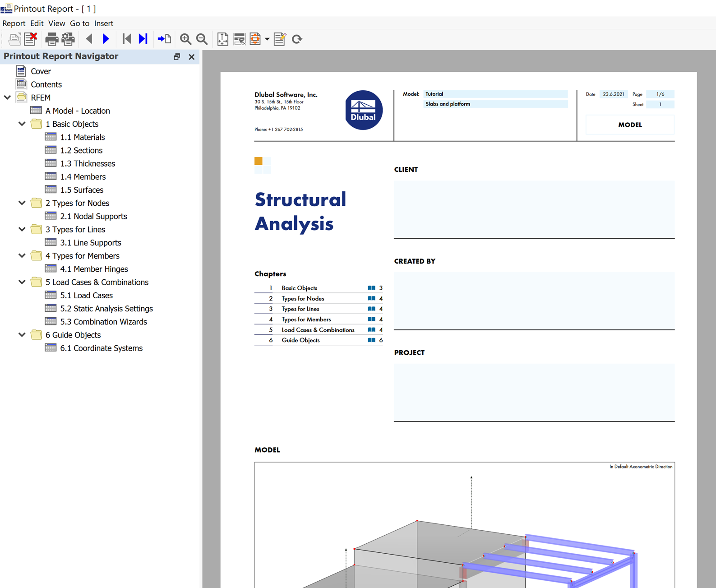The image size is (716, 588).
Task: Select 6.1 Coordinate Systems item
Action: (101, 348)
